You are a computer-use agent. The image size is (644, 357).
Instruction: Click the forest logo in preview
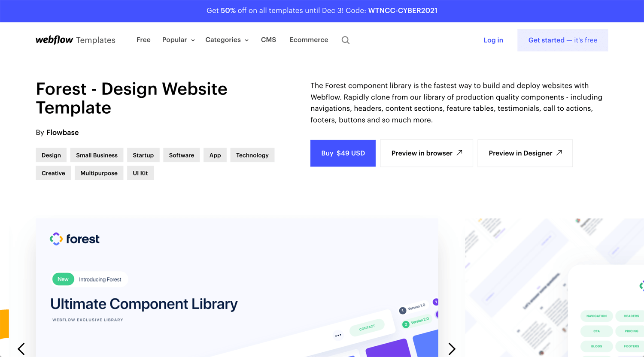point(75,239)
